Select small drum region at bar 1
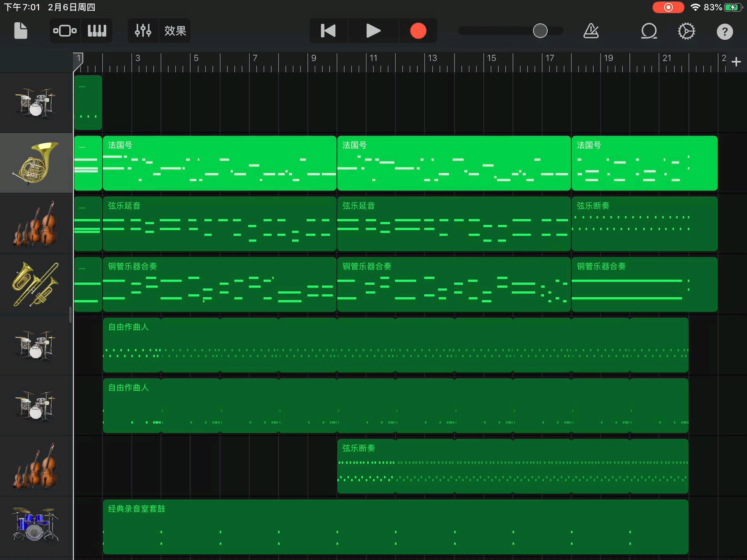 coord(88,102)
